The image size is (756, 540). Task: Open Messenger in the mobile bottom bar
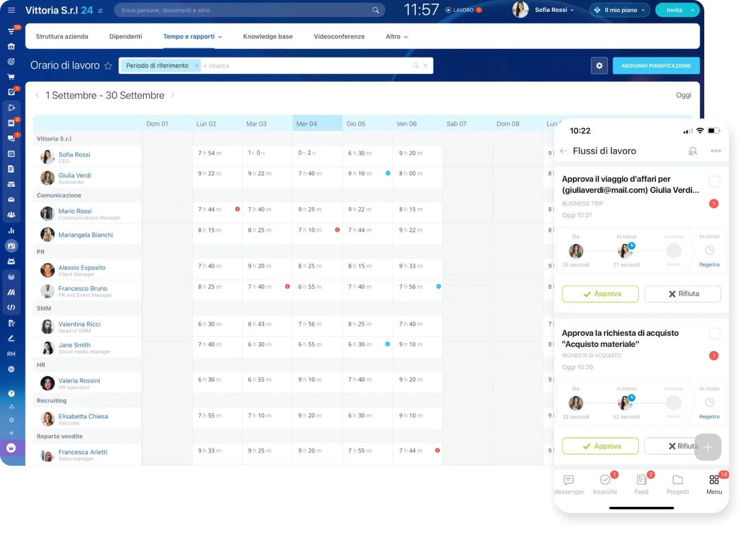(569, 484)
